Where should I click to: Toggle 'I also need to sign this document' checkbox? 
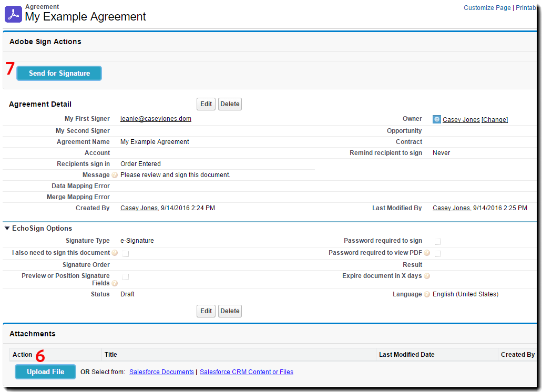coord(126,253)
